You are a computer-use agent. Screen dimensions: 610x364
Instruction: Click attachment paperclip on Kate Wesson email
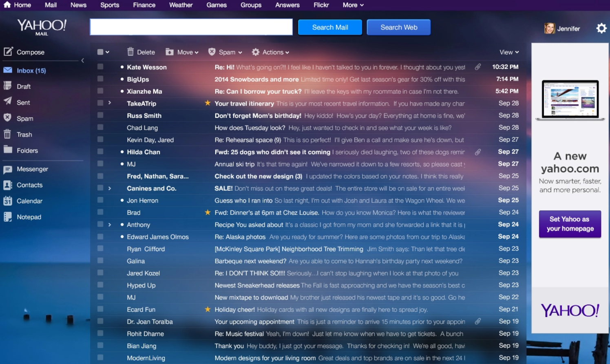477,67
